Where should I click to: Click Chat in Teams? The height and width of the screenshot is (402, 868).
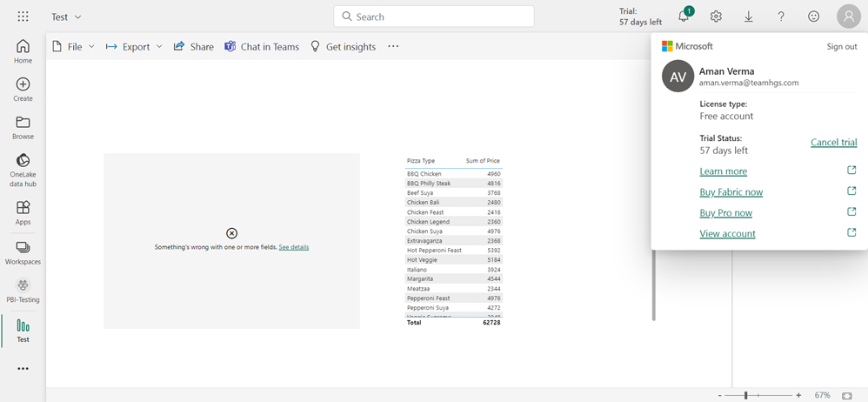coord(262,46)
